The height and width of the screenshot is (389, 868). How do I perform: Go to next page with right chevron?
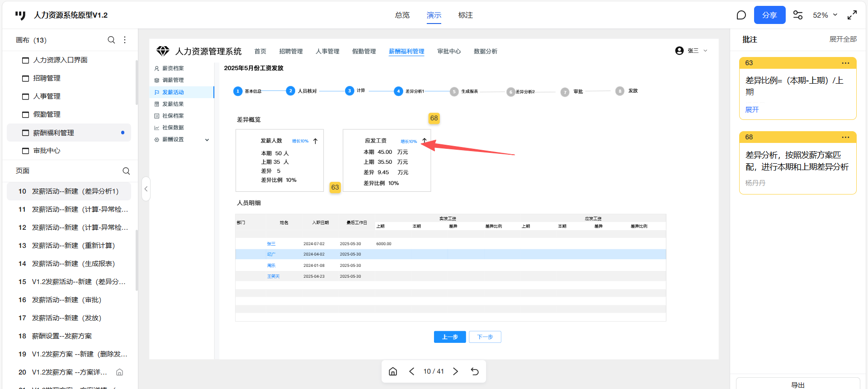pyautogui.click(x=456, y=371)
